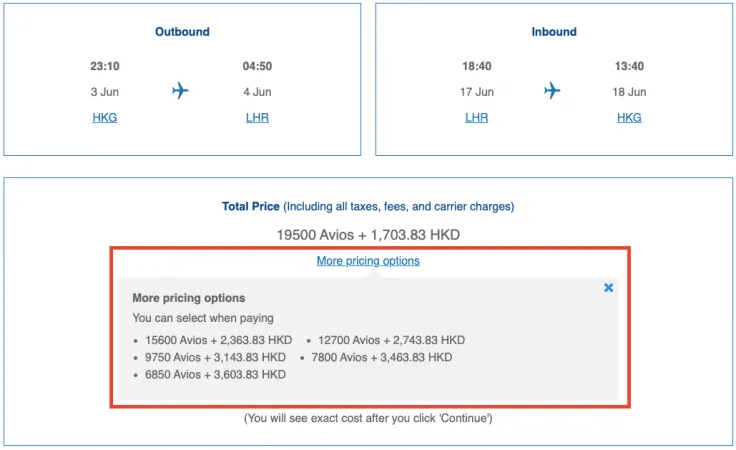736x450 pixels.
Task: Click the 19500 Avios + 1,703.83 HKD total
Action: pyautogui.click(x=368, y=235)
